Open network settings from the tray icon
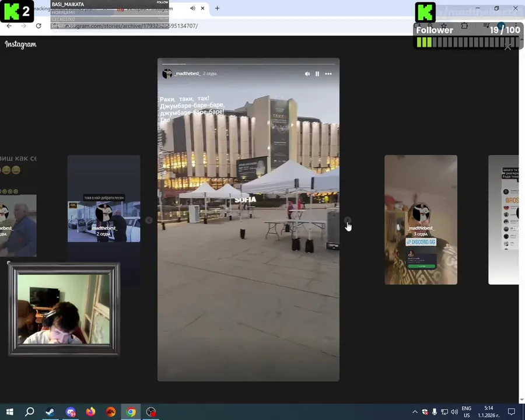This screenshot has width=525, height=420. coord(444,412)
